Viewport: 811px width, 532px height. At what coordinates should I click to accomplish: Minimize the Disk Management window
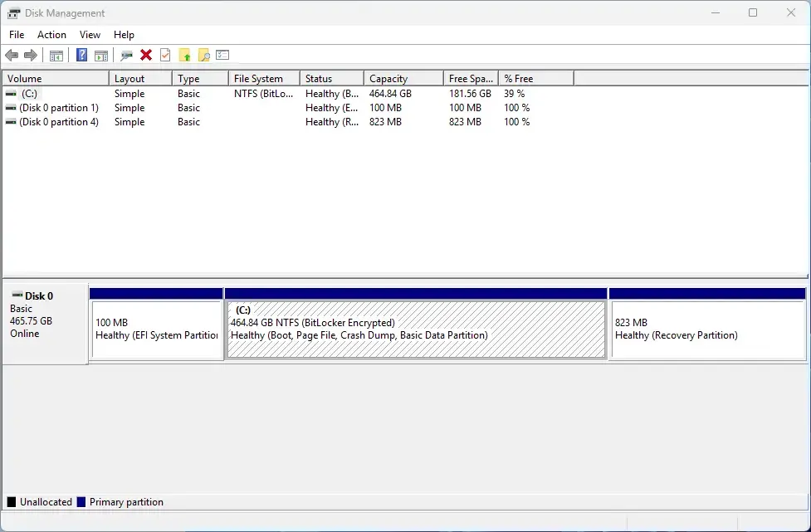[716, 12]
